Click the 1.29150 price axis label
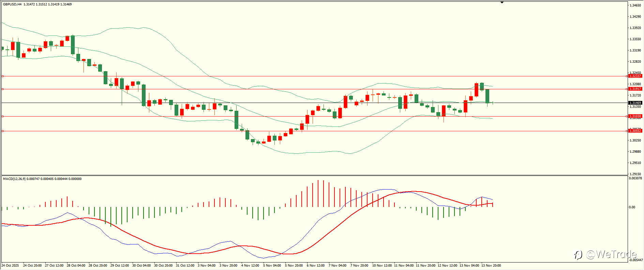The height and width of the screenshot is (270, 644). (635, 174)
